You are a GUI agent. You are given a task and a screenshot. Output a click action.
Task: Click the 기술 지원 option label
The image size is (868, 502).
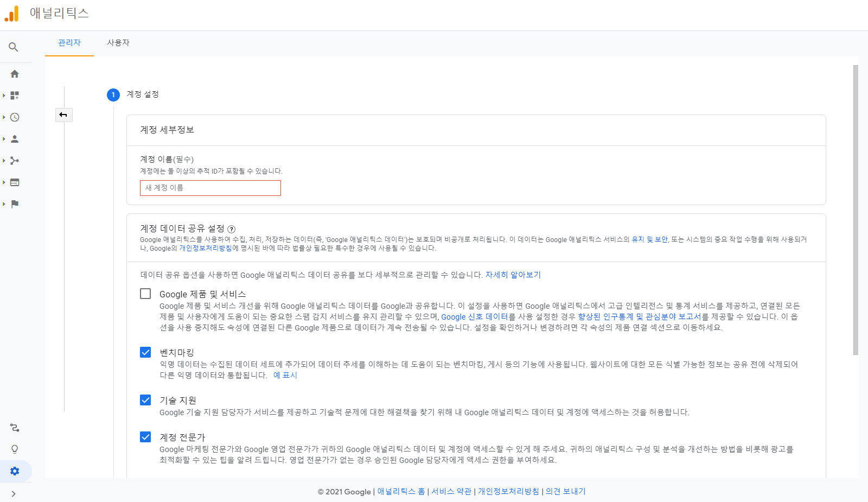coord(178,401)
